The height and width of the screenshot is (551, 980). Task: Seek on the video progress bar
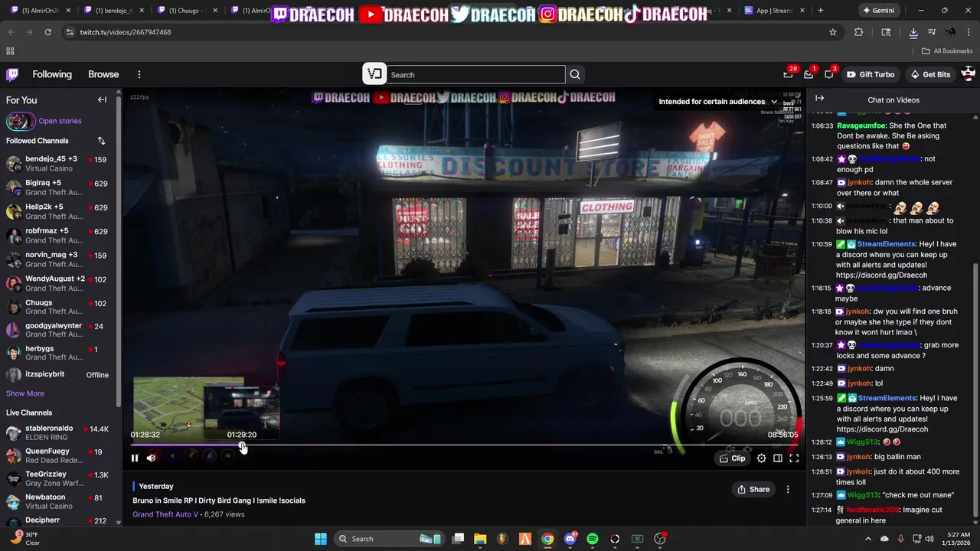[x=465, y=445]
